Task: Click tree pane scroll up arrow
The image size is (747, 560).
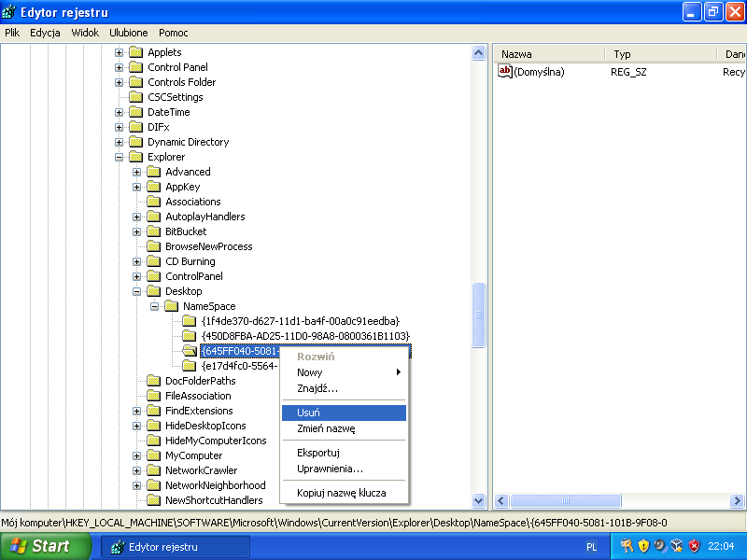Action: coord(478,53)
